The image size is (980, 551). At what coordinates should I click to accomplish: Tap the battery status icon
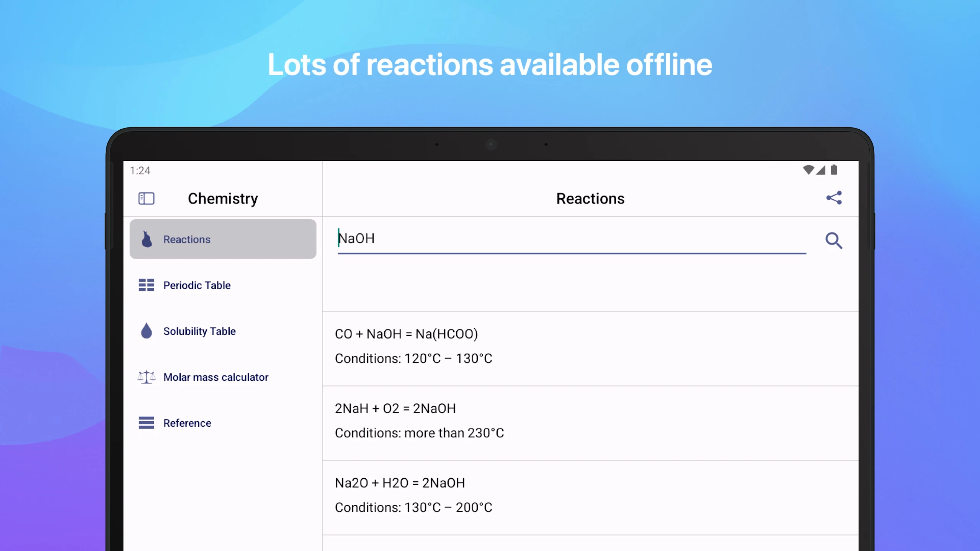[x=834, y=170]
